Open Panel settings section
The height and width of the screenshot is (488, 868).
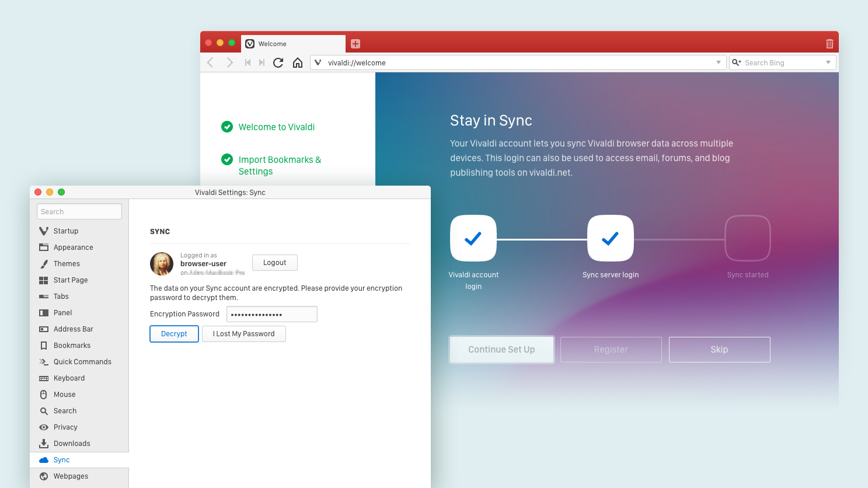[x=79, y=313]
